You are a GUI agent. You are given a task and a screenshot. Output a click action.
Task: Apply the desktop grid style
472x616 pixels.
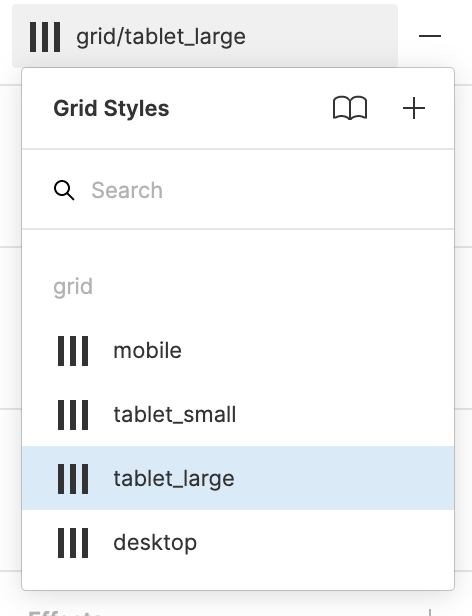click(238, 543)
